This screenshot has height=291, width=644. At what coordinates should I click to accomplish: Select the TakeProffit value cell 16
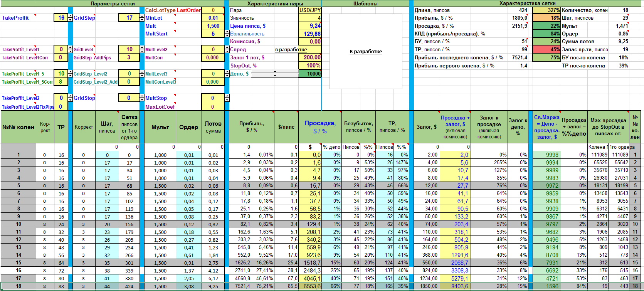61,18
